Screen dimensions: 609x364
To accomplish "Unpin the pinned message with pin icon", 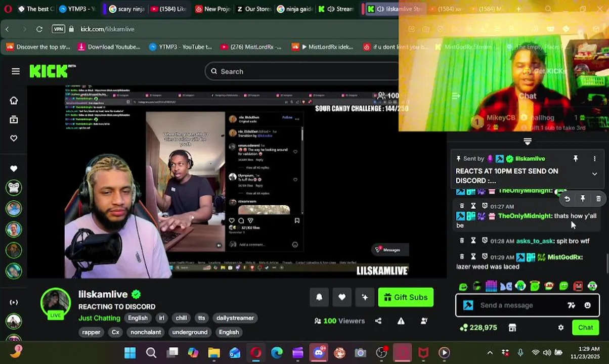I will 576,159.
